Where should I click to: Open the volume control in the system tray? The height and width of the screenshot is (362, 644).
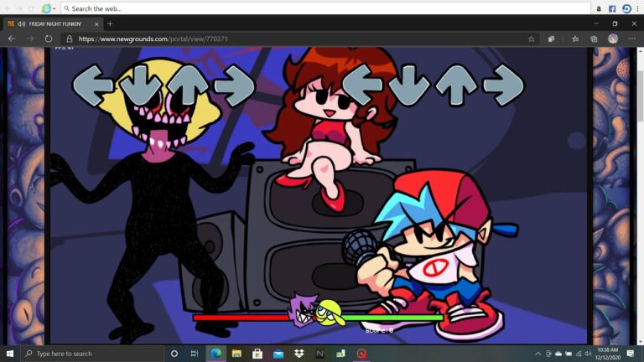(x=588, y=354)
